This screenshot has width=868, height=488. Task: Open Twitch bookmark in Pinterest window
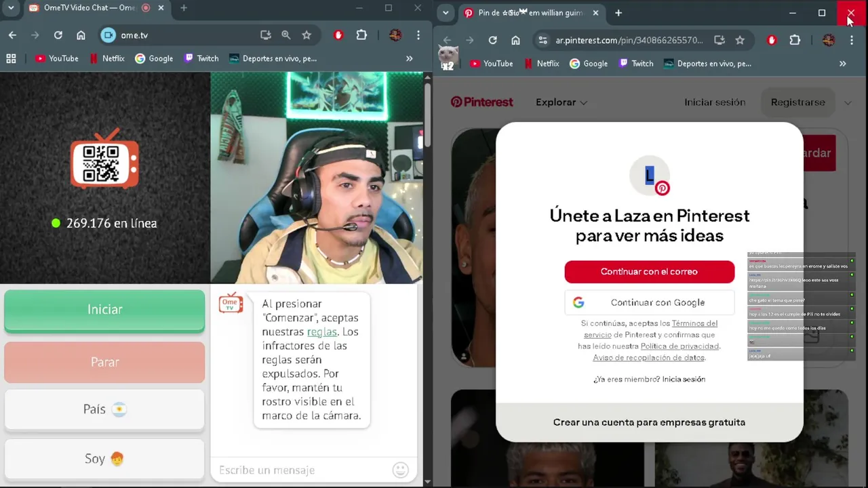(636, 64)
